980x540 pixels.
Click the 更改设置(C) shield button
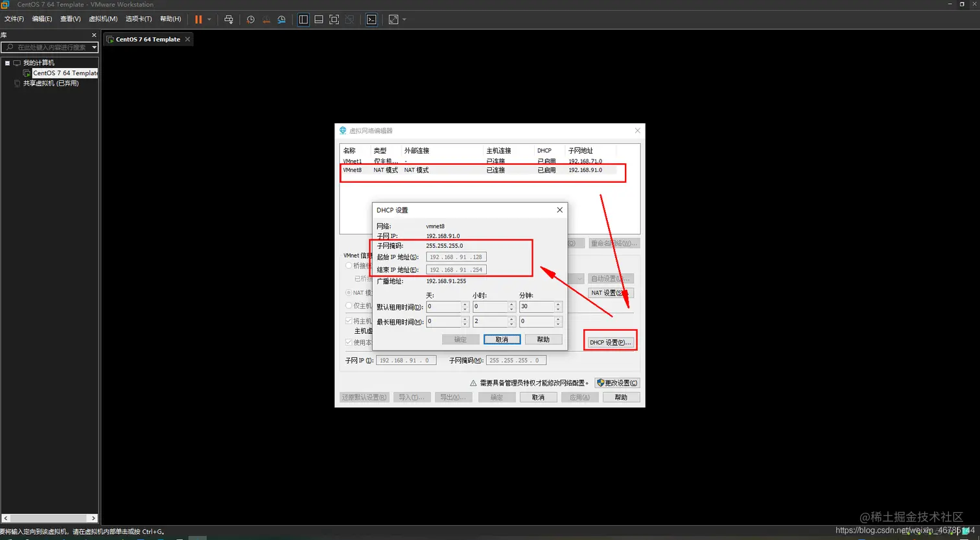617,383
